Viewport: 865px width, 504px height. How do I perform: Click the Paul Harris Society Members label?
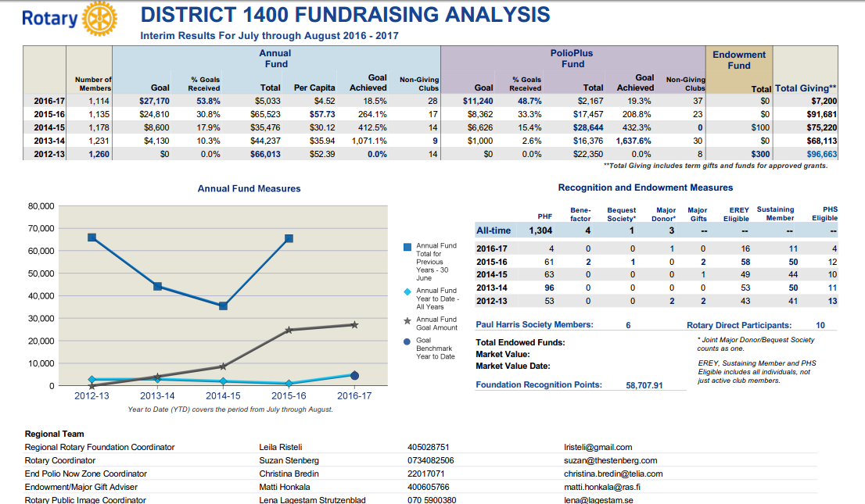[x=534, y=325]
